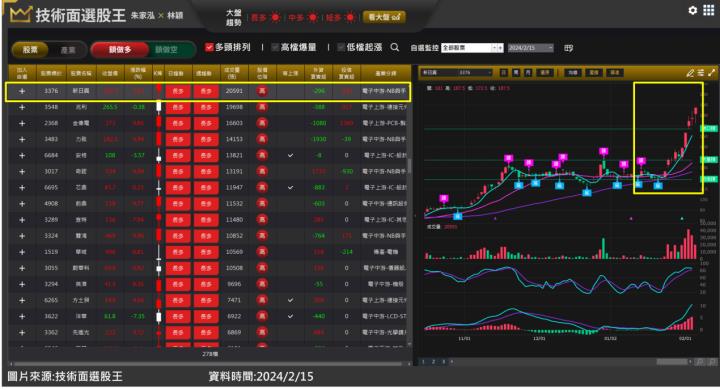Expand the chart to full screen

coord(712,73)
